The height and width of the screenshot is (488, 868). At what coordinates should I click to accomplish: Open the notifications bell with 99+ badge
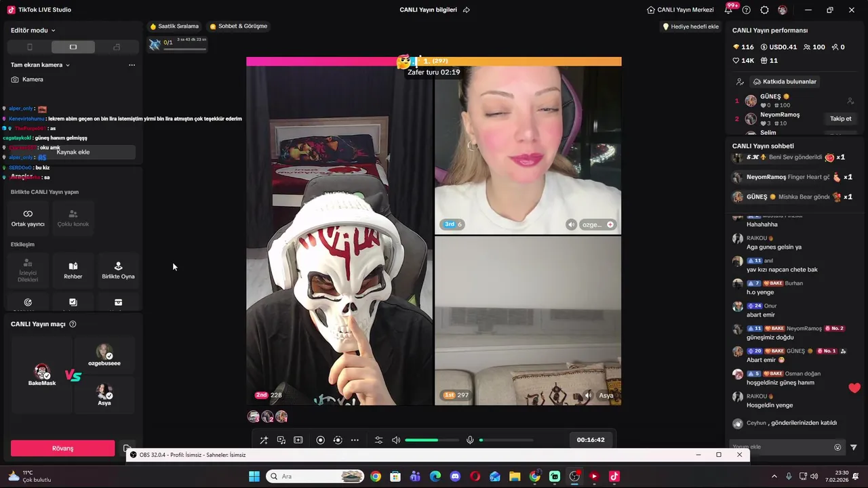click(x=728, y=9)
